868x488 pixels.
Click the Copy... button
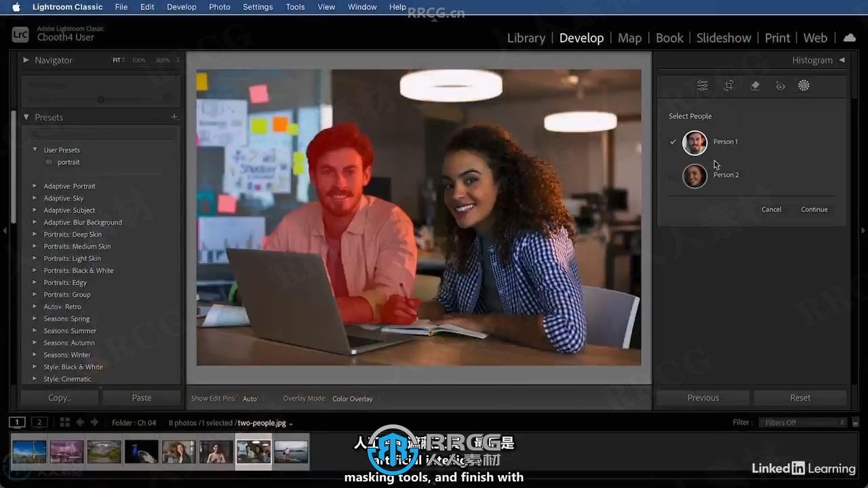tap(60, 398)
